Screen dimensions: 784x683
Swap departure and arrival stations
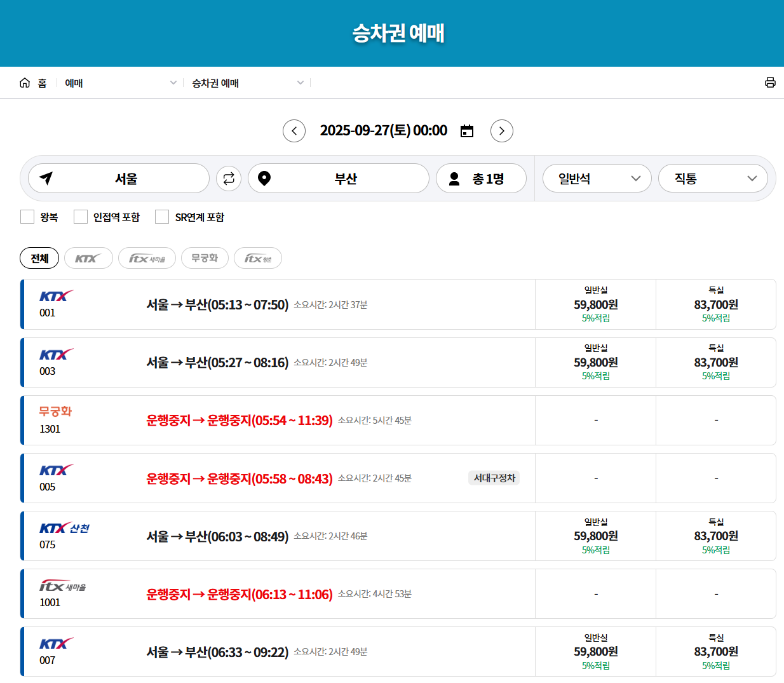click(229, 179)
